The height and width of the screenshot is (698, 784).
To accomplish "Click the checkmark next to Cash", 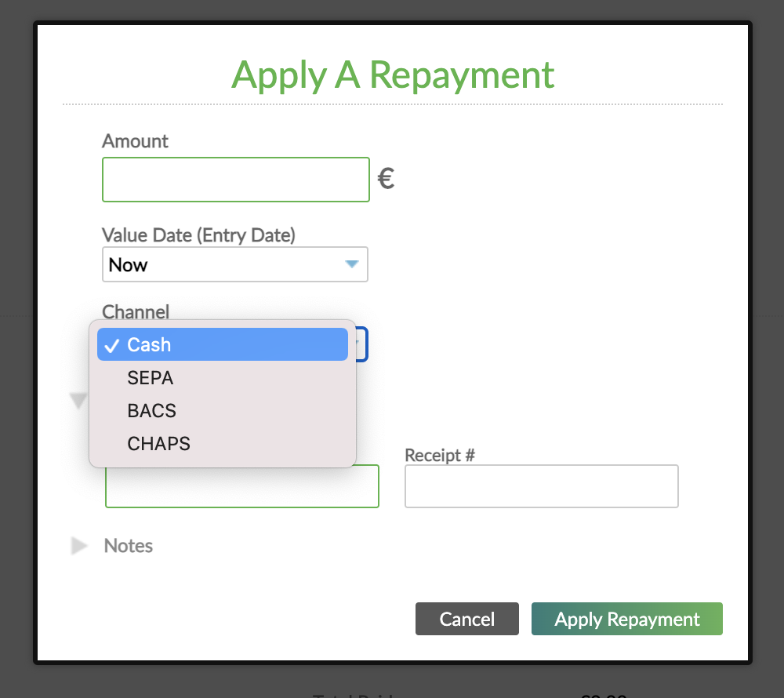I will tap(112, 345).
